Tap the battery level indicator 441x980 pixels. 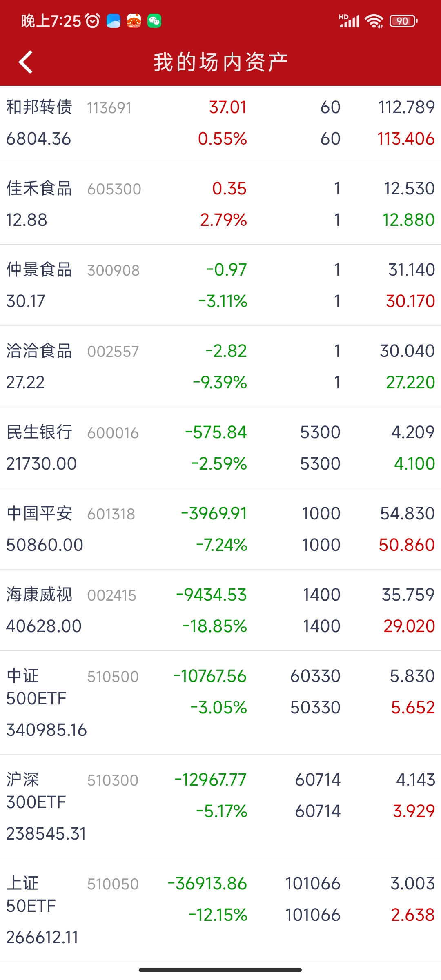pos(403,21)
